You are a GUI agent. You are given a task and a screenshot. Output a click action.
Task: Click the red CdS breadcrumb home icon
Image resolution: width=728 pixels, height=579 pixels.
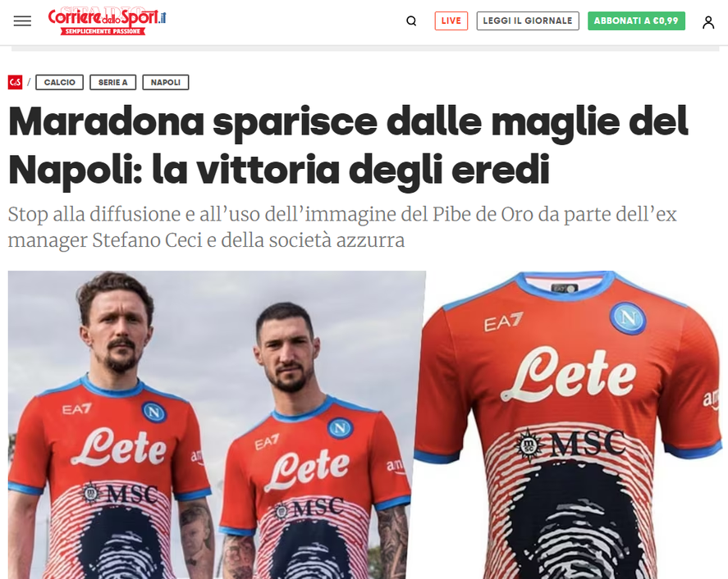coord(15,82)
